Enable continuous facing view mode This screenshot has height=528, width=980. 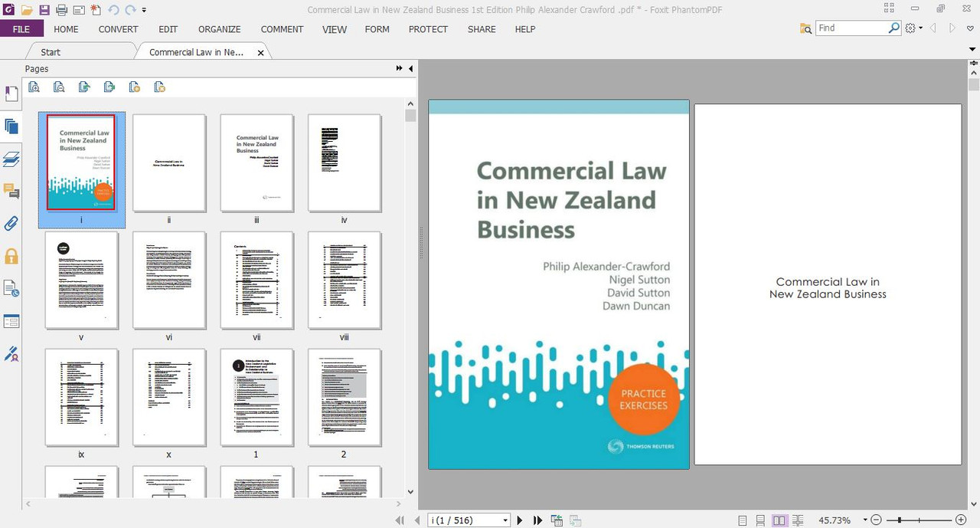tap(798, 520)
